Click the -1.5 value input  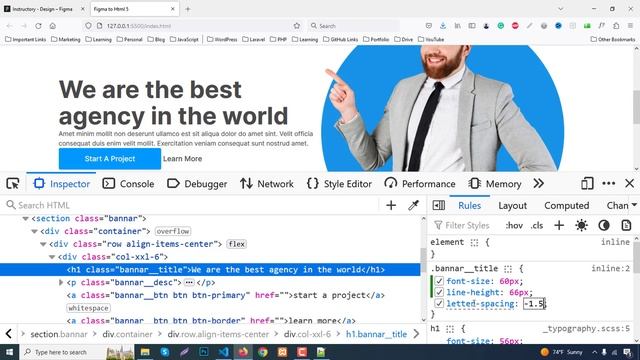click(x=534, y=304)
